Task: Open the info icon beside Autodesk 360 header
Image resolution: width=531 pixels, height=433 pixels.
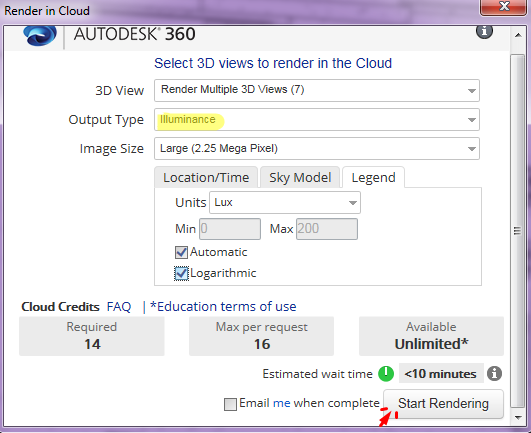Action: 484,31
